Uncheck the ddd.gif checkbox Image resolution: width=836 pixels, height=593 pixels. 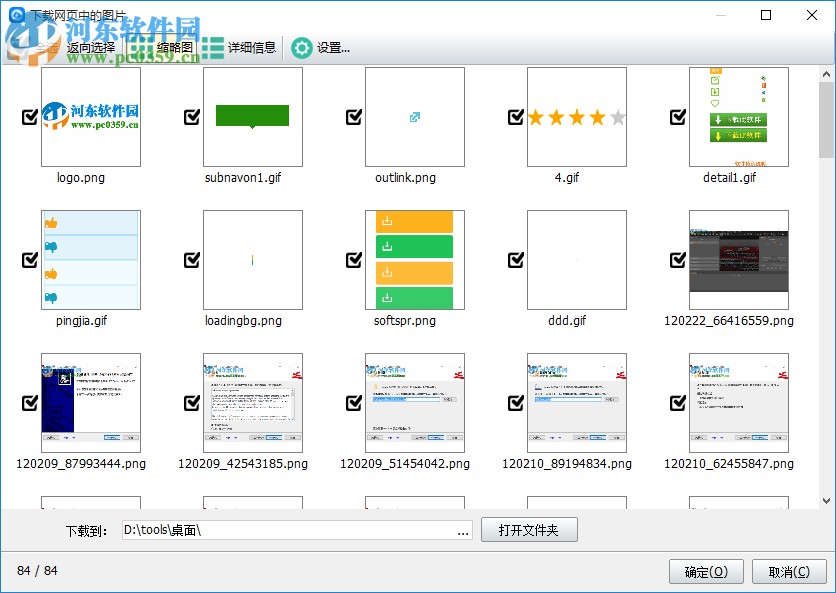[x=516, y=260]
